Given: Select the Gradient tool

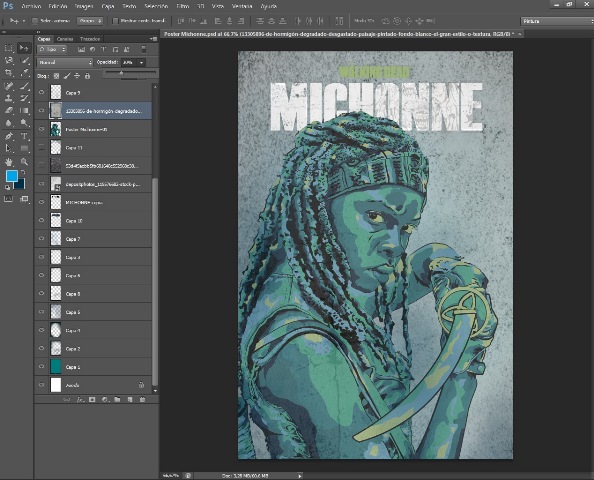Looking at the screenshot, I should [x=24, y=111].
